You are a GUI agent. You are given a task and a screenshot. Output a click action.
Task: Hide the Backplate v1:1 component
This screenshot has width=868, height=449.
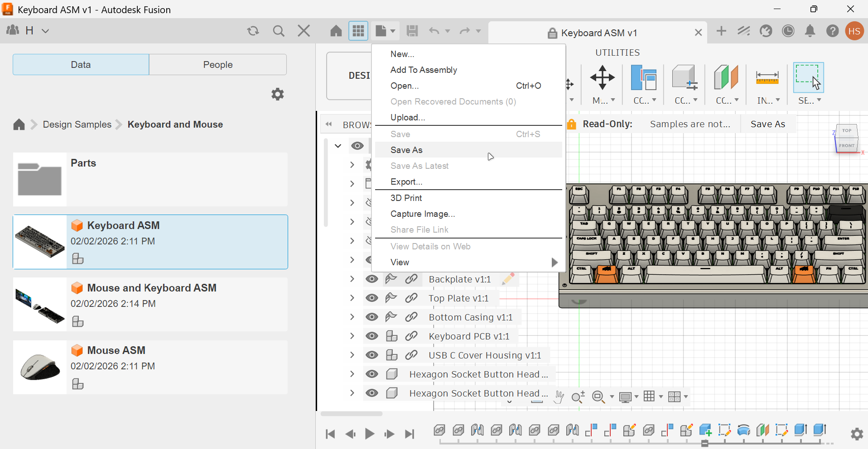(x=372, y=279)
